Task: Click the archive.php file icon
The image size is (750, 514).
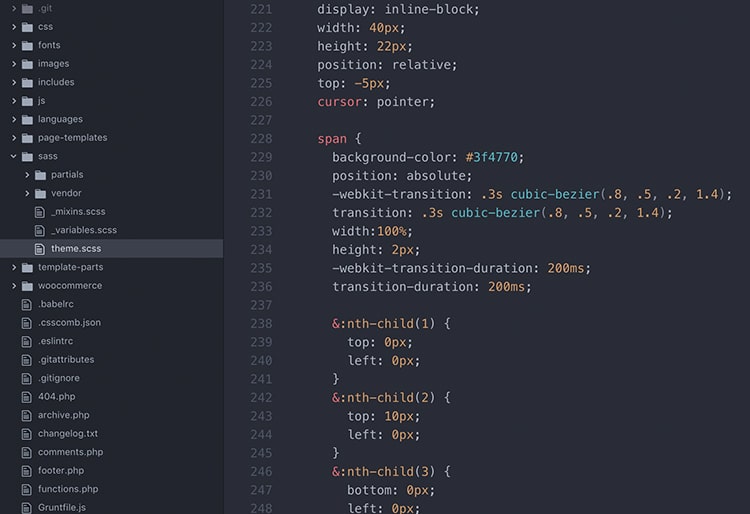Action: [27, 415]
